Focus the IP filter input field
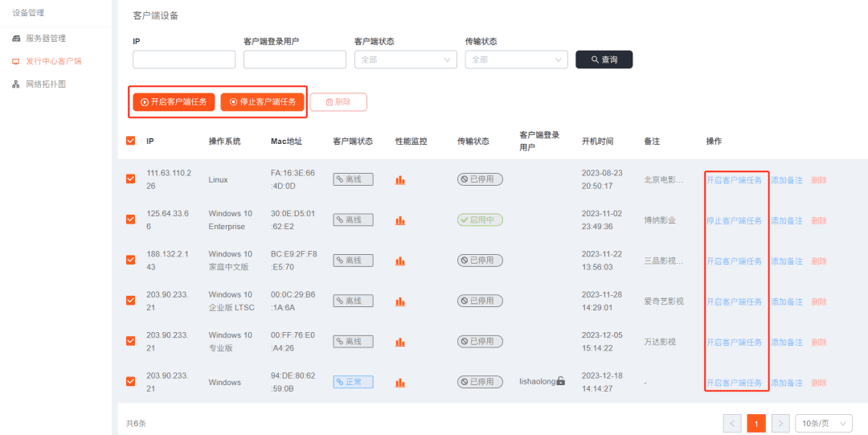The image size is (868, 435). pos(184,60)
